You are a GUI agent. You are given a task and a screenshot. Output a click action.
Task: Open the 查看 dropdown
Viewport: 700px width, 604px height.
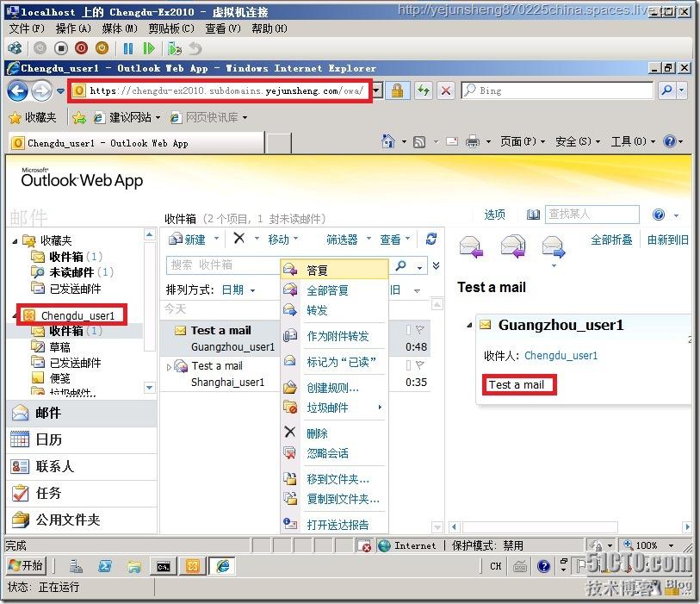[394, 240]
